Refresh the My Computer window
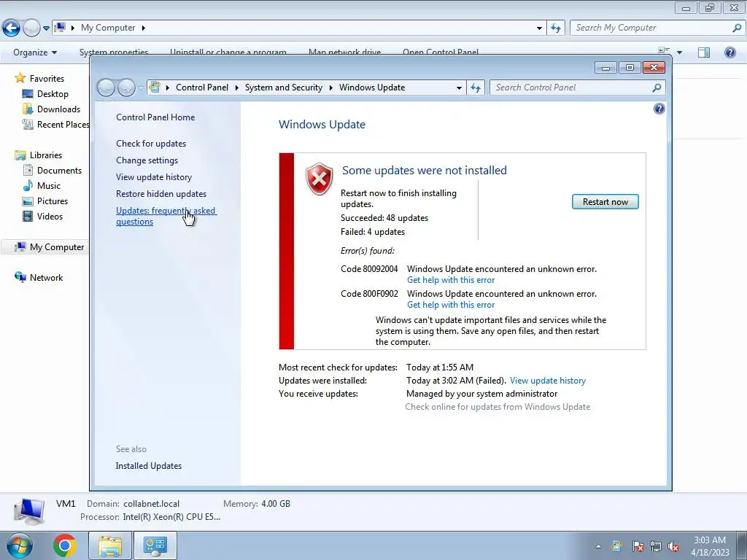This screenshot has width=747, height=560. (x=556, y=28)
